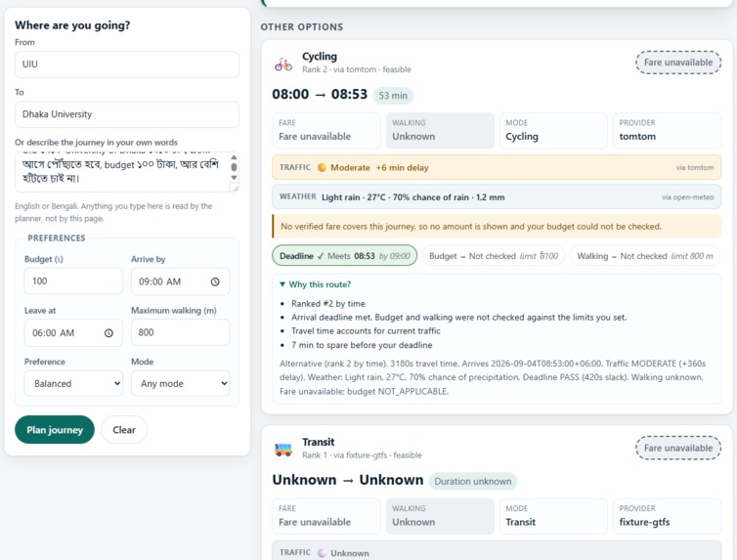Click the 'Rank 2 · via tomtom · feasible' subtitle
Screen dimensions: 737x560
pyautogui.click(x=356, y=69)
